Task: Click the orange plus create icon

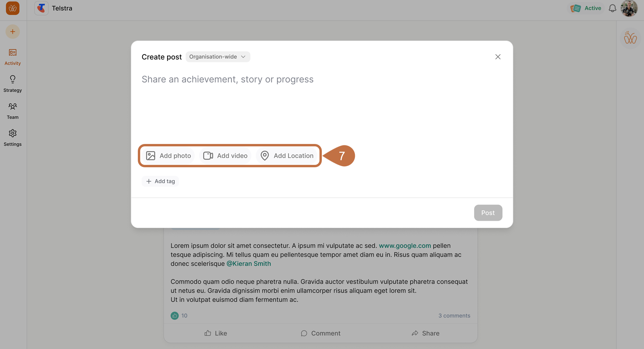Action: 12,32
